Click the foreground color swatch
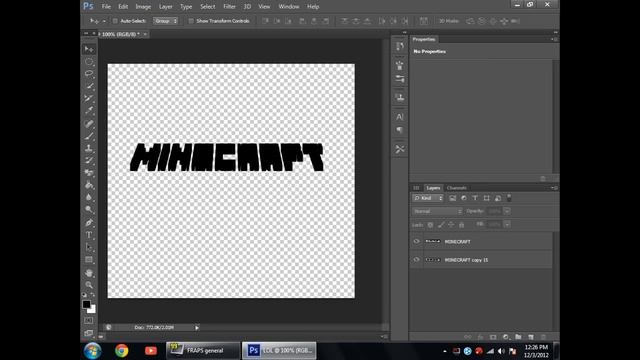The height and width of the screenshot is (360, 640). [x=86, y=304]
